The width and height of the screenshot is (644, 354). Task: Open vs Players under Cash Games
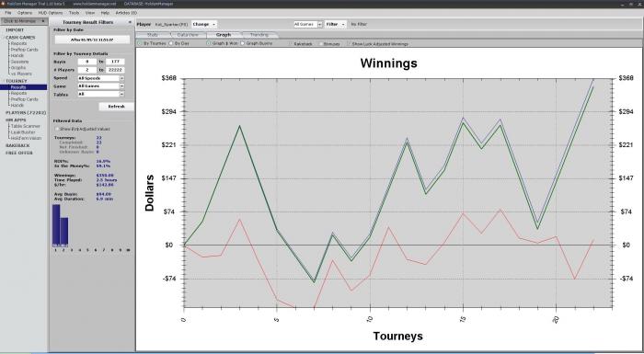[21, 74]
